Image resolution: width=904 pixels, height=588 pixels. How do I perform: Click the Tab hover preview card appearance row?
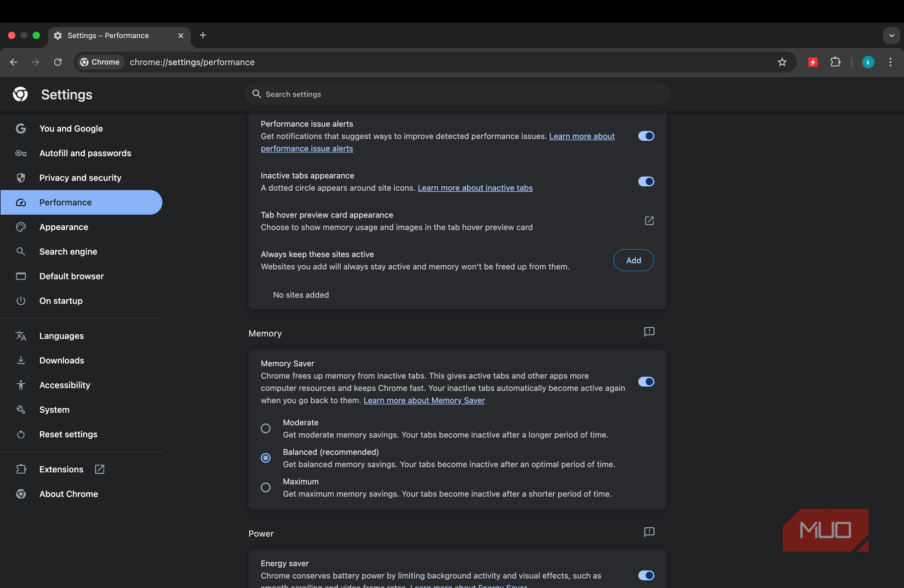pyautogui.click(x=457, y=221)
